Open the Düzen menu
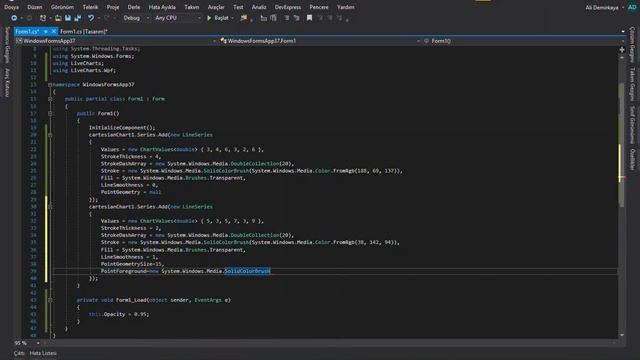 (x=35, y=7)
